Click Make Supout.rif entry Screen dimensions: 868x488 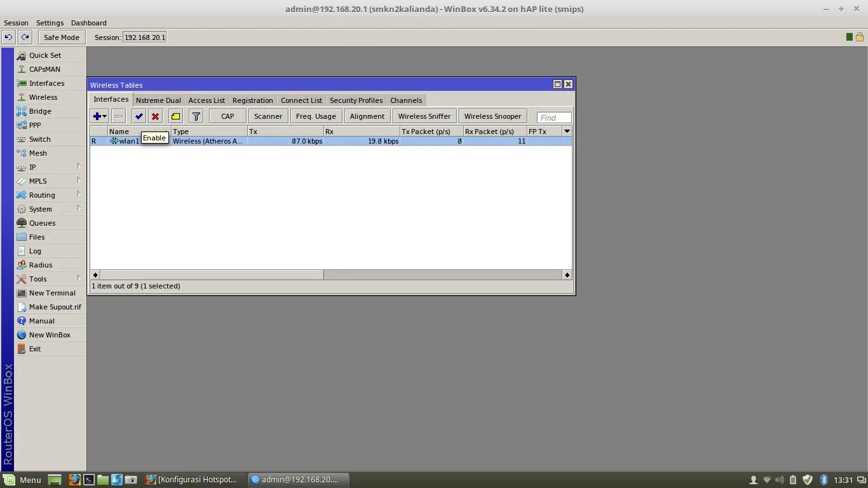(50, 307)
